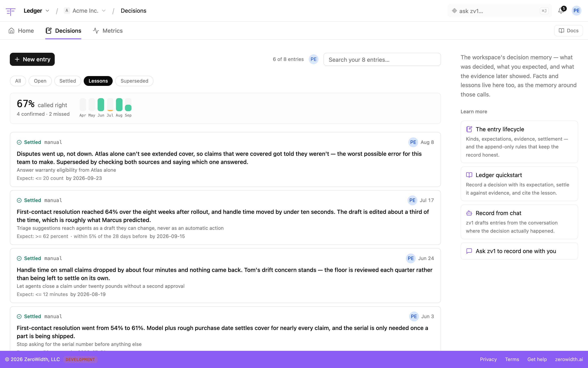The image size is (588, 368).
Task: Open the Jul 17 first-contact resolution entry
Action: coord(225,218)
